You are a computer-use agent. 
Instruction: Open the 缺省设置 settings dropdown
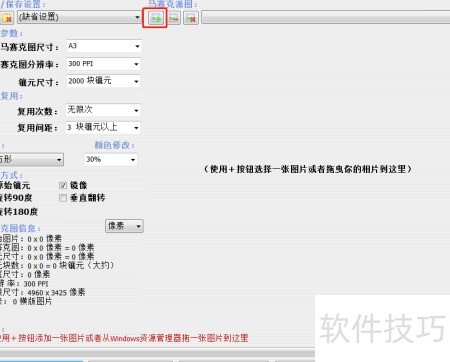(79, 17)
